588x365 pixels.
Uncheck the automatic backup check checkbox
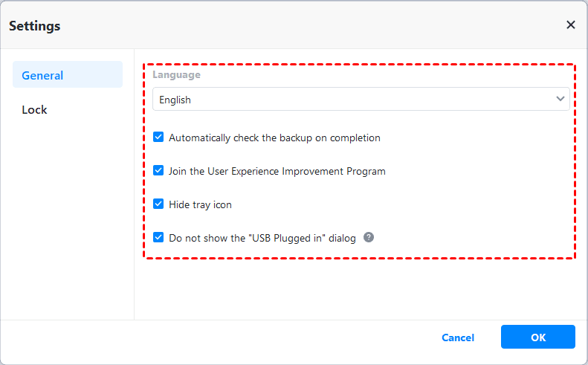tap(158, 138)
